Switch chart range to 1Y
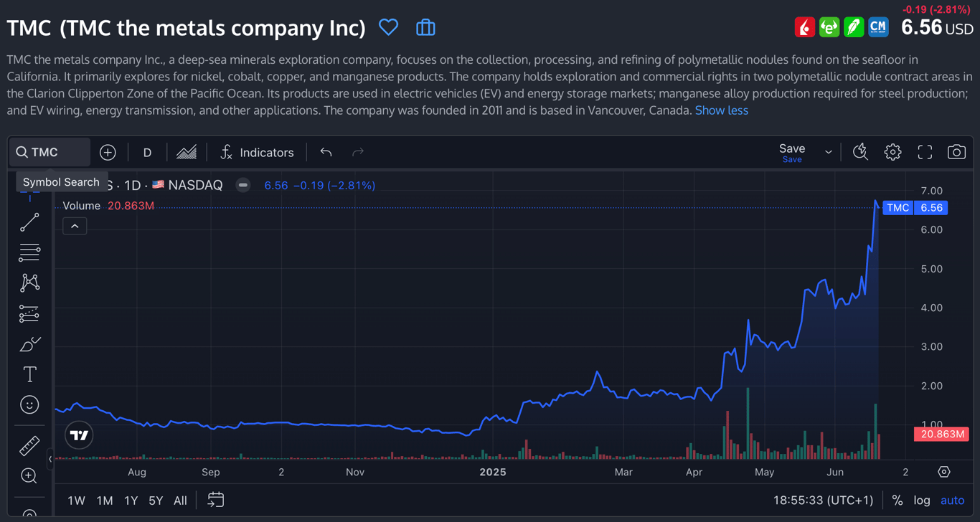 pyautogui.click(x=131, y=500)
